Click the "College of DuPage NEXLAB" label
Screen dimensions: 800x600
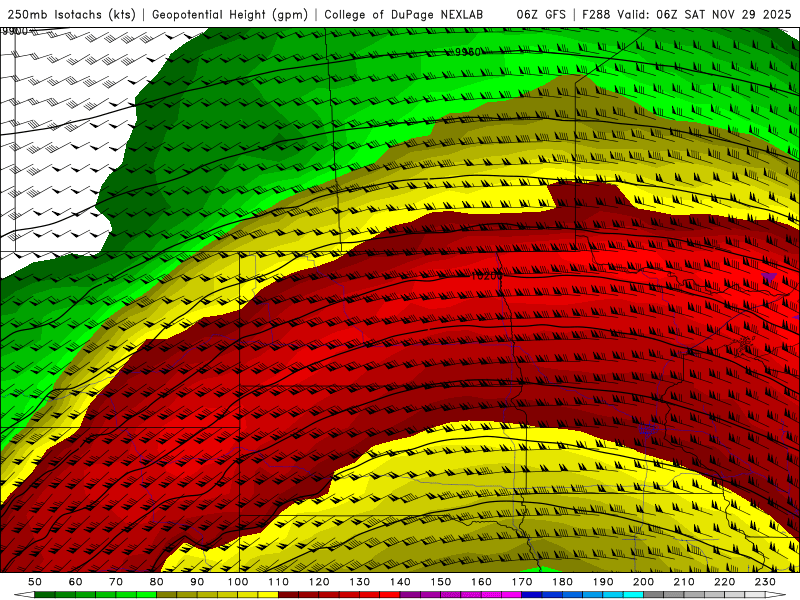[x=404, y=14]
